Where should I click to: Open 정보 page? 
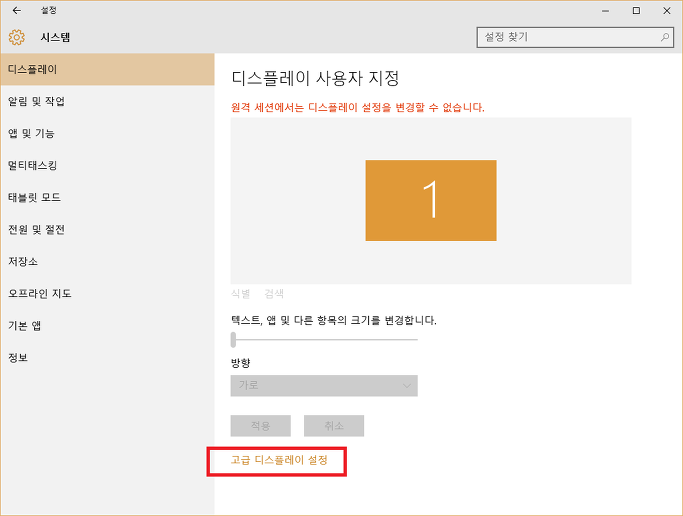[x=108, y=357]
